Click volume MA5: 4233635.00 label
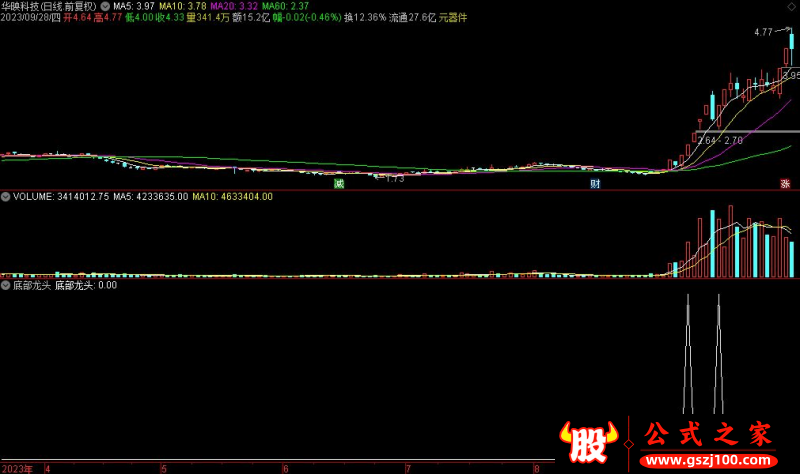Viewport: 800px width, 474px height. tap(151, 196)
